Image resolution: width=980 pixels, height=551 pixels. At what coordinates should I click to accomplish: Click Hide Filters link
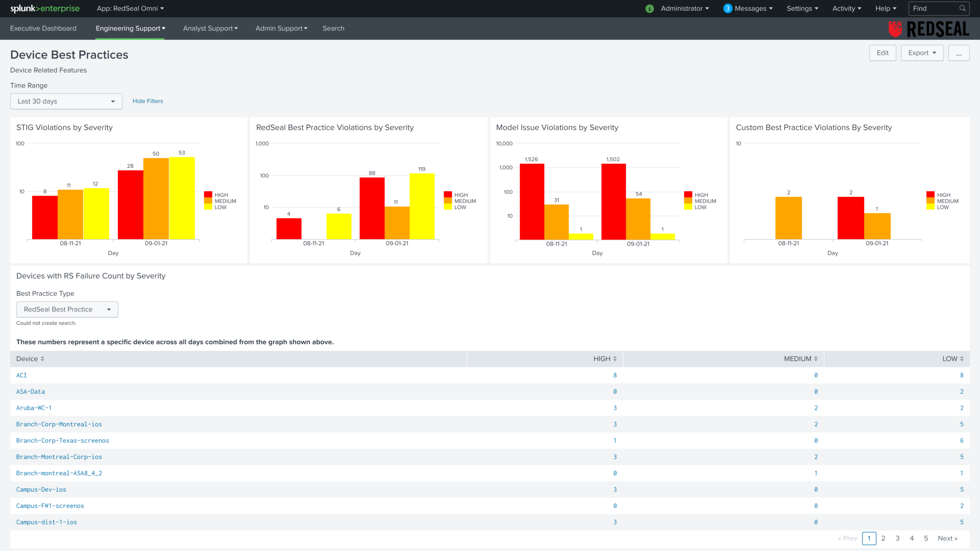pos(148,101)
